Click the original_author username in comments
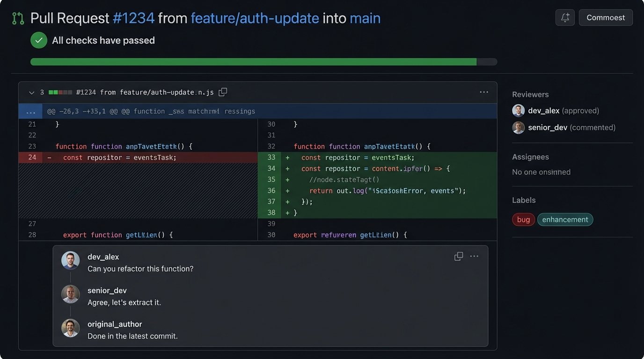 (x=115, y=324)
